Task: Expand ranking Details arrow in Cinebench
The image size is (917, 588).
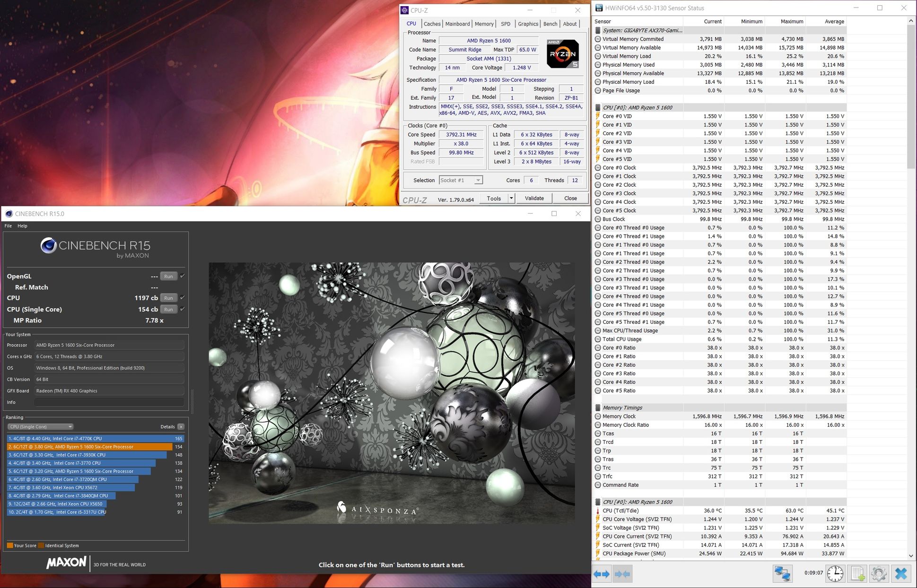Action: [x=181, y=426]
